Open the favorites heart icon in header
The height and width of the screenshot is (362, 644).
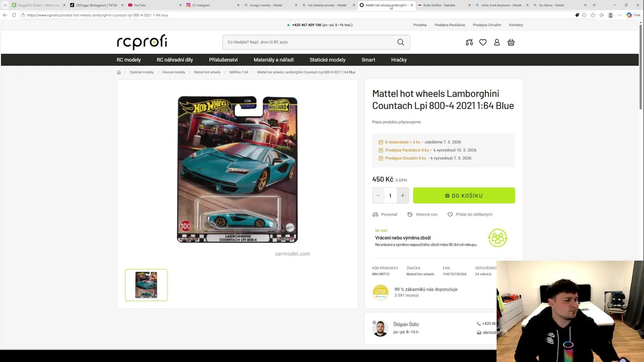click(483, 42)
